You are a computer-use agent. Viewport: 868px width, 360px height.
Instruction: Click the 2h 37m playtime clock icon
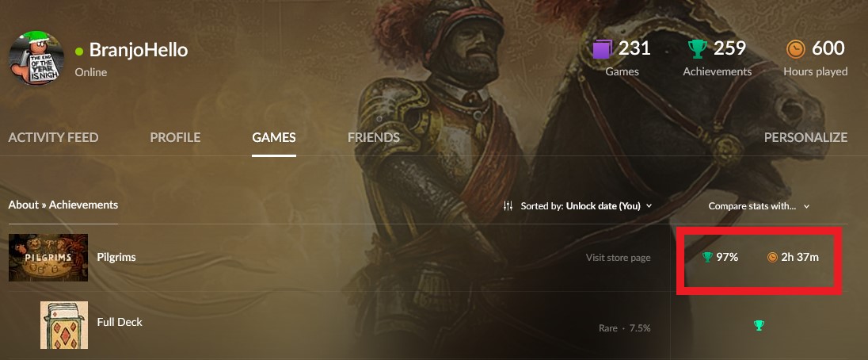point(772,257)
